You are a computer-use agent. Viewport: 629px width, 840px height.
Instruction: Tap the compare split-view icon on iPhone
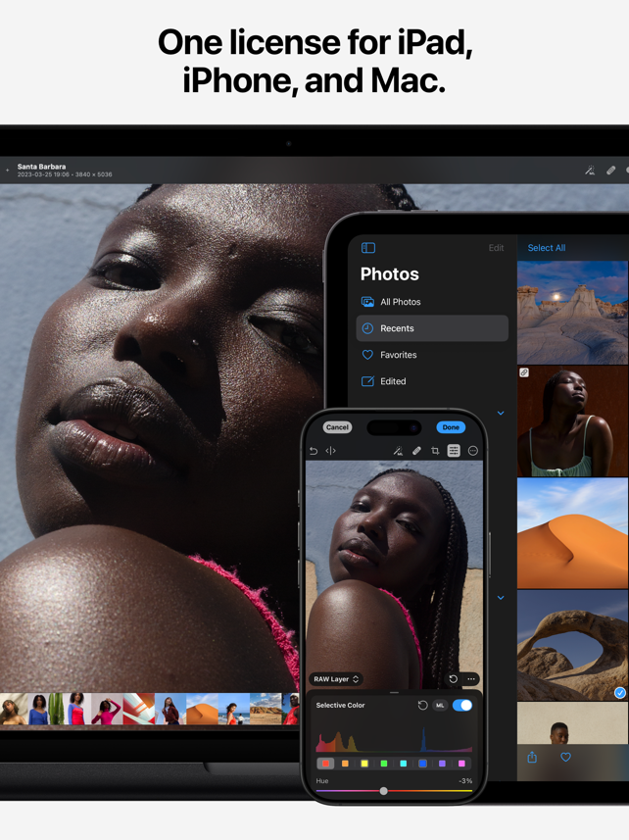331,451
